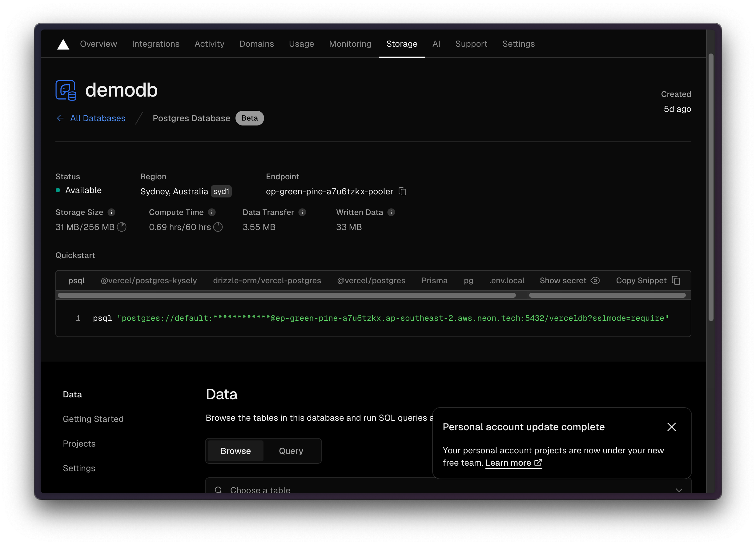Click the Compute Time info icon
The height and width of the screenshot is (545, 756).
coord(212,212)
